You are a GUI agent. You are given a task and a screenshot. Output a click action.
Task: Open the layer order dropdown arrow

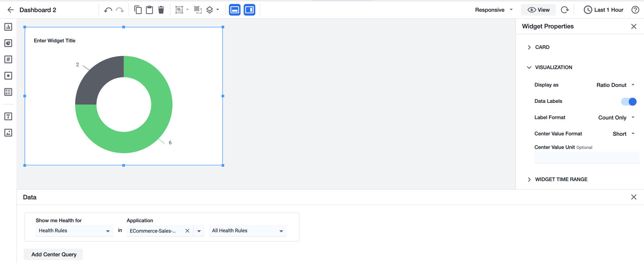tap(218, 10)
